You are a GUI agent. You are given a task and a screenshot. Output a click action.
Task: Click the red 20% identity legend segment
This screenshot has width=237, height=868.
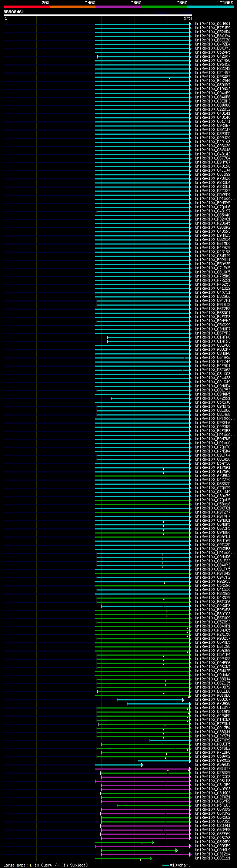pos(26,7)
